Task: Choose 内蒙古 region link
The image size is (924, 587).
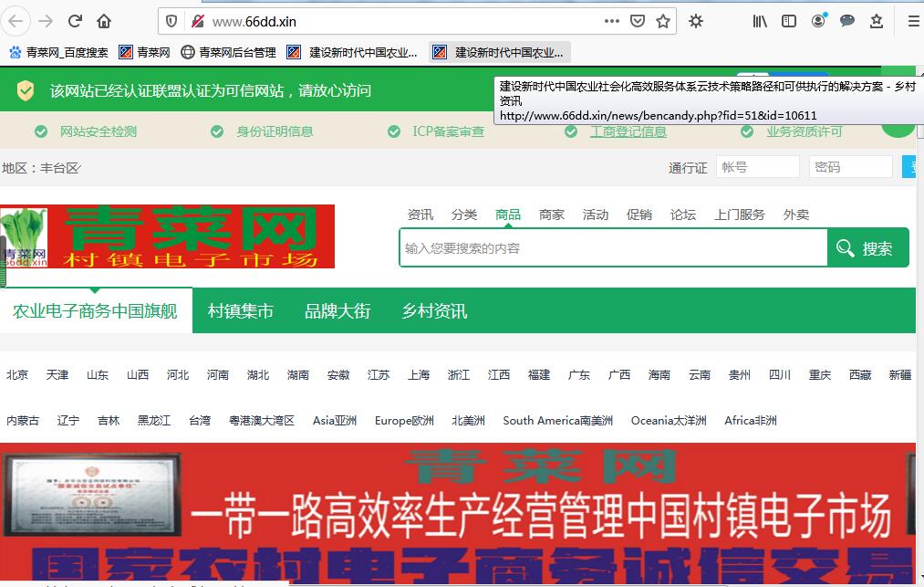Action: click(23, 421)
